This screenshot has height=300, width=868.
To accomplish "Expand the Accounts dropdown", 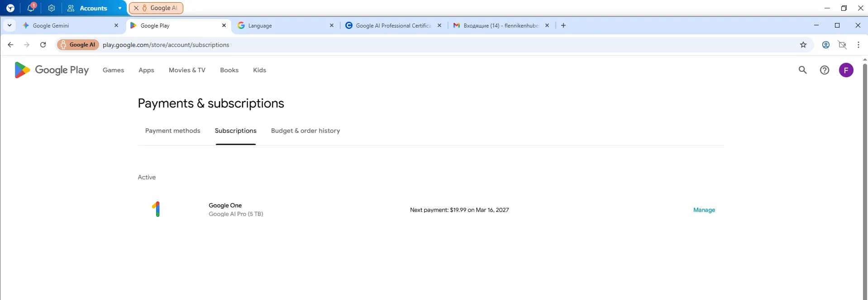I will 119,8.
